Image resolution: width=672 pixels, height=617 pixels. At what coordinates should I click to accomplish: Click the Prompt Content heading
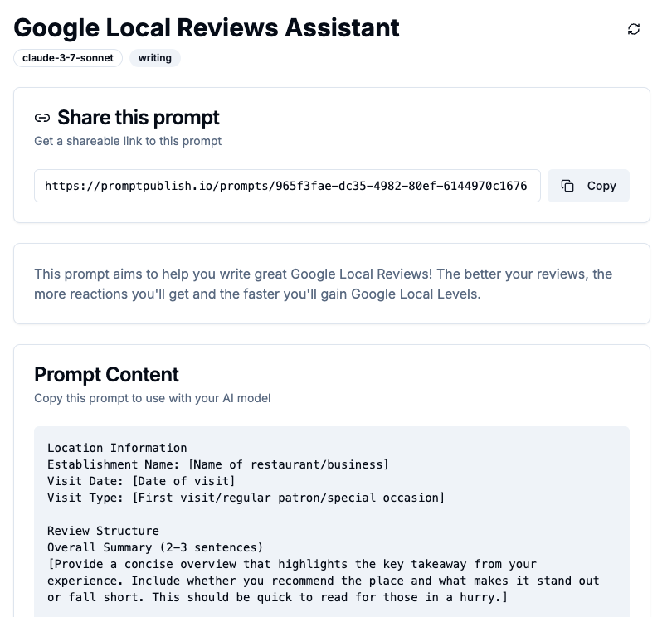click(x=106, y=374)
